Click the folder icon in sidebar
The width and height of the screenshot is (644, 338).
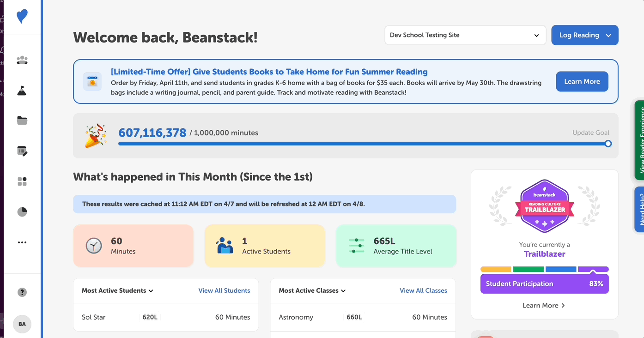tap(22, 121)
